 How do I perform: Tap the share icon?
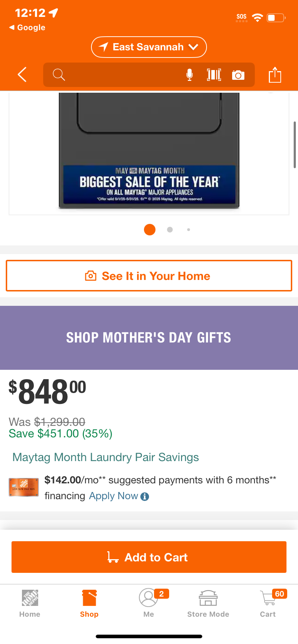coord(275,75)
